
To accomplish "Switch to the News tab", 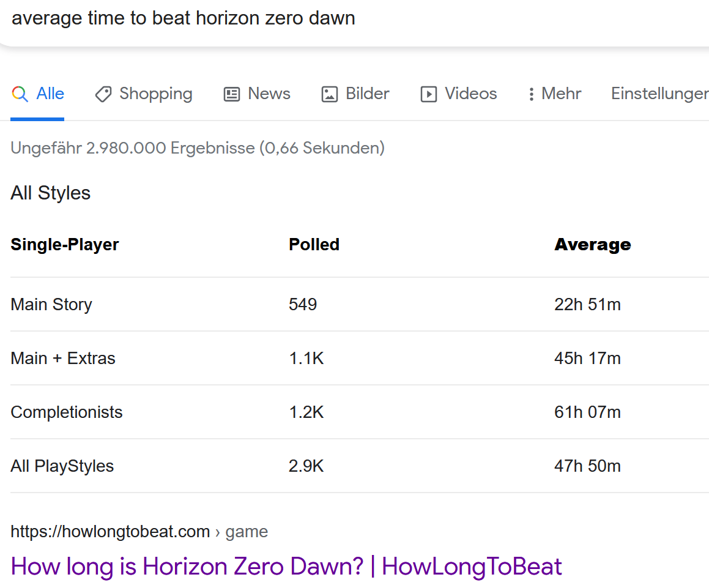I will (x=269, y=94).
